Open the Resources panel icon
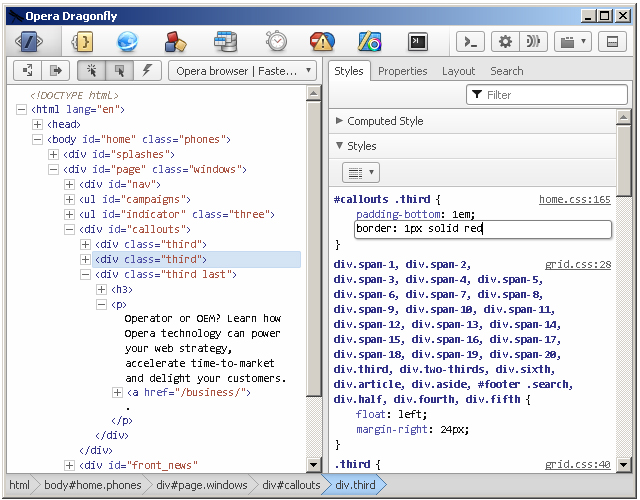Image resolution: width=640 pixels, height=500 pixels. (176, 41)
